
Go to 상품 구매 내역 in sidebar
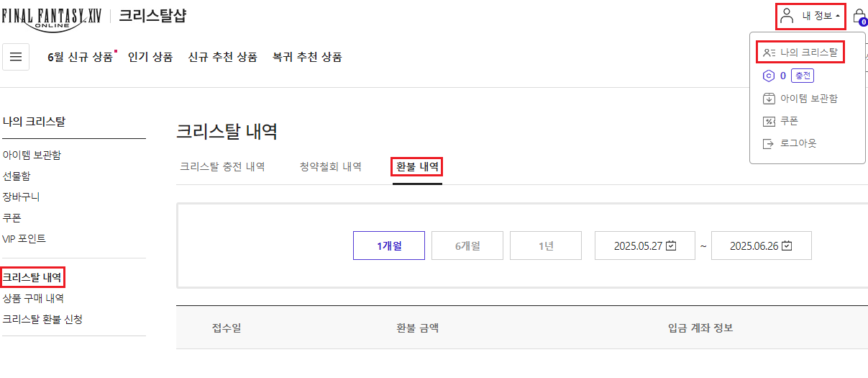(33, 298)
